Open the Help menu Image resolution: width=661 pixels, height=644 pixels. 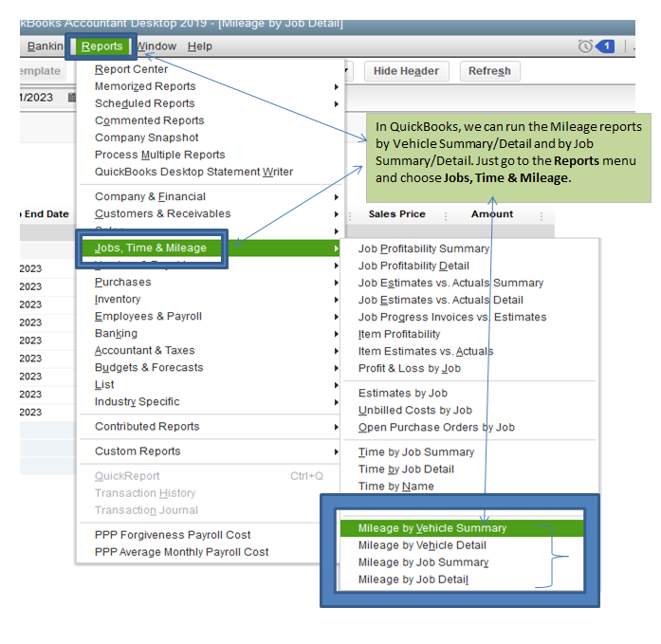coord(200,46)
